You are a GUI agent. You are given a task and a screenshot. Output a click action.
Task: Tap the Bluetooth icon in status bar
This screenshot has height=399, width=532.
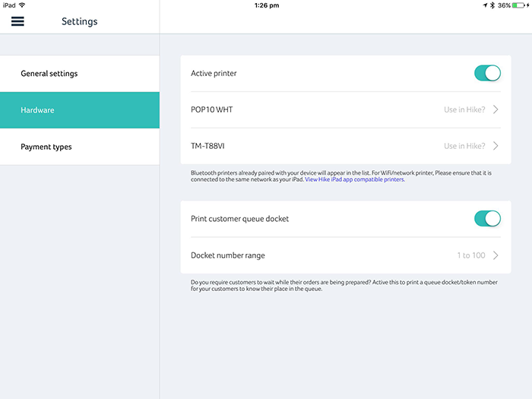492,5
